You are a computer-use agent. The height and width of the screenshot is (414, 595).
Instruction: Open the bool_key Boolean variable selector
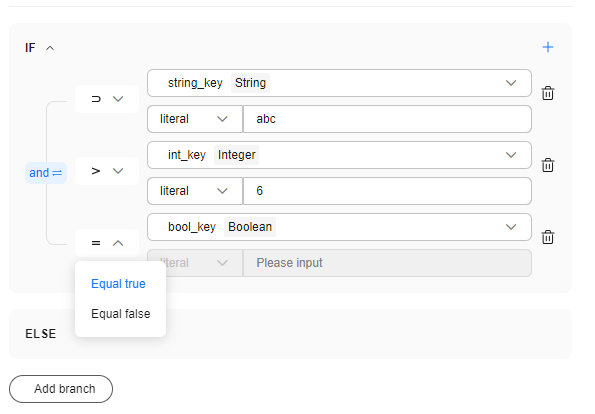[x=339, y=227]
